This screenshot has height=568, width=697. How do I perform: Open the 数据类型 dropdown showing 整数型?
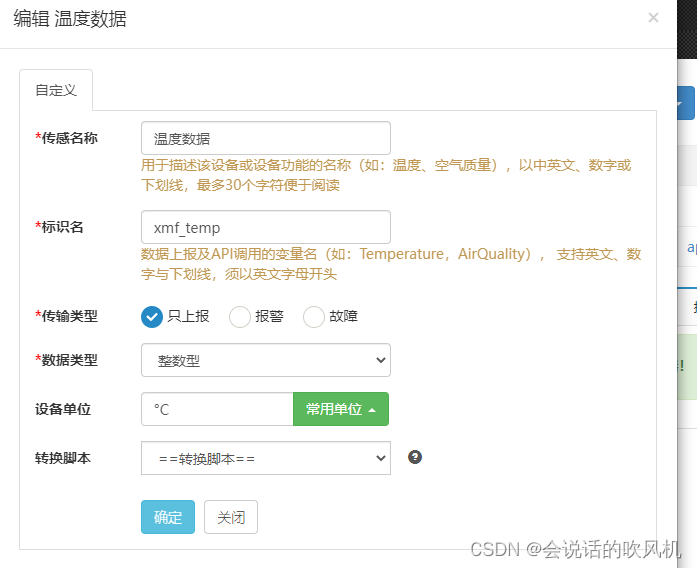coord(266,360)
